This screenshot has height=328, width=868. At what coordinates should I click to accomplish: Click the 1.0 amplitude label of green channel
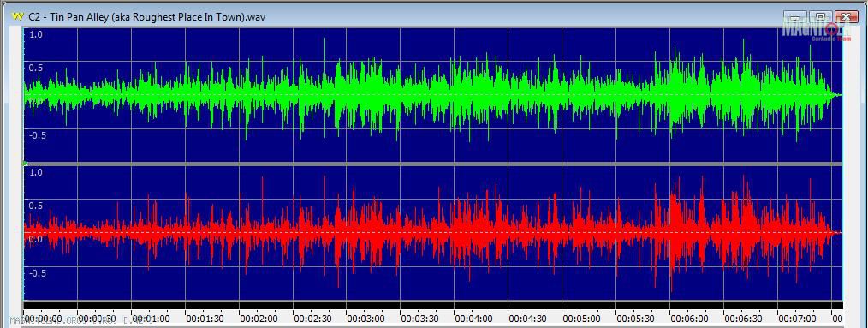pos(35,34)
